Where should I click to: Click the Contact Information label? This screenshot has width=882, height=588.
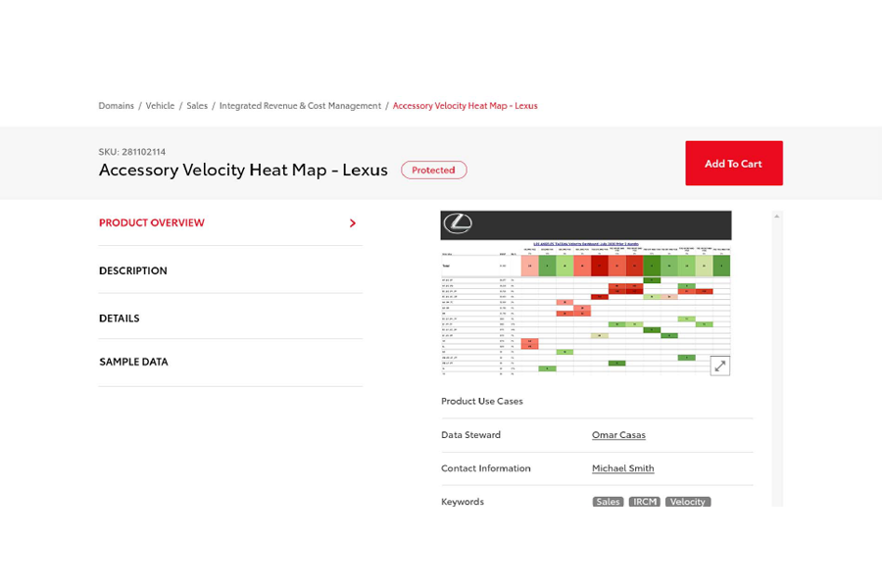click(x=486, y=468)
